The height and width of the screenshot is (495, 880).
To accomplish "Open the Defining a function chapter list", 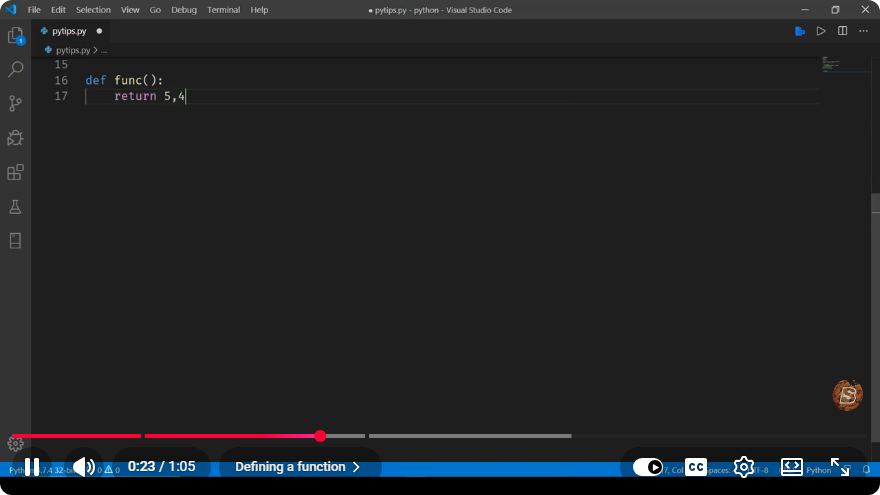I will (297, 467).
